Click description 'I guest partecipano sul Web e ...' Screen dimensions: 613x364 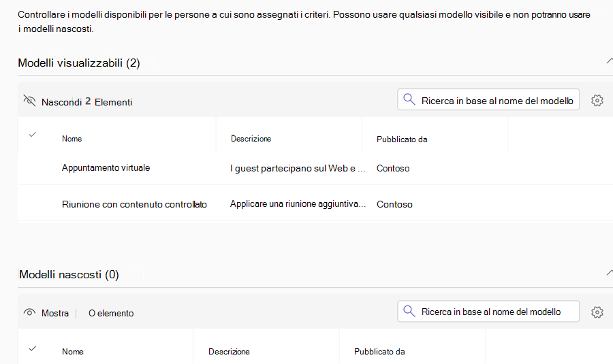[x=298, y=168]
